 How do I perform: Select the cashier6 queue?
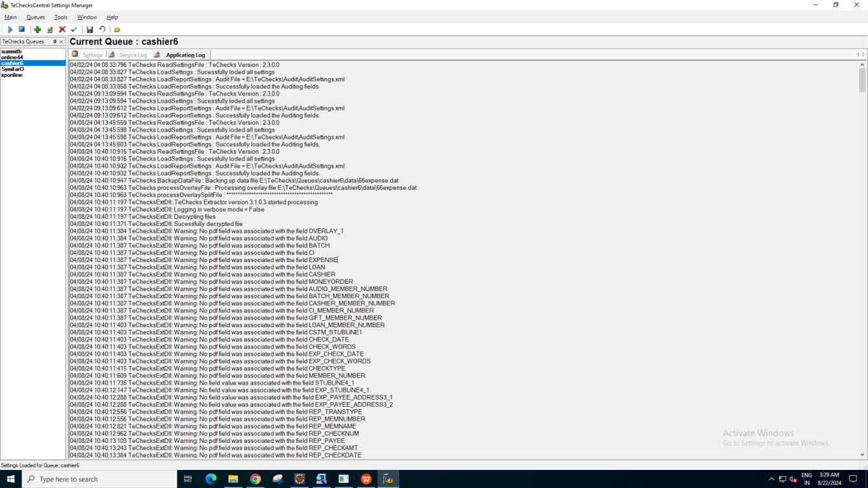coord(32,63)
